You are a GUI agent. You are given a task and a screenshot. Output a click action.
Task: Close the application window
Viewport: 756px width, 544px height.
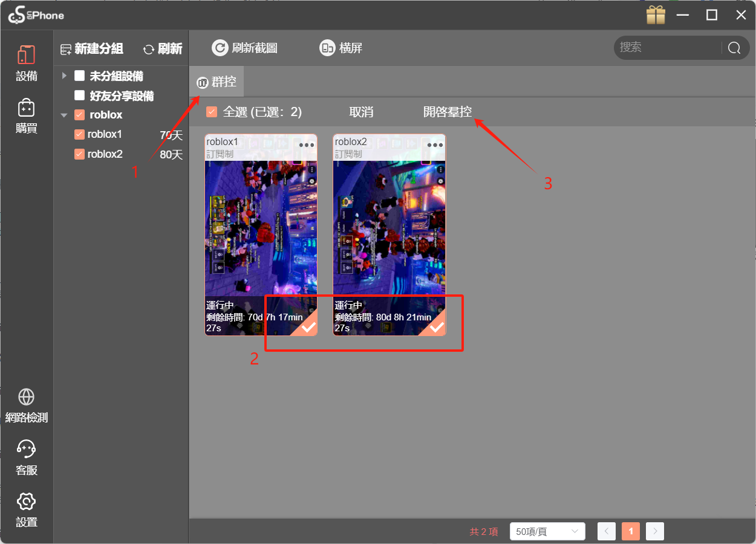[x=741, y=15]
